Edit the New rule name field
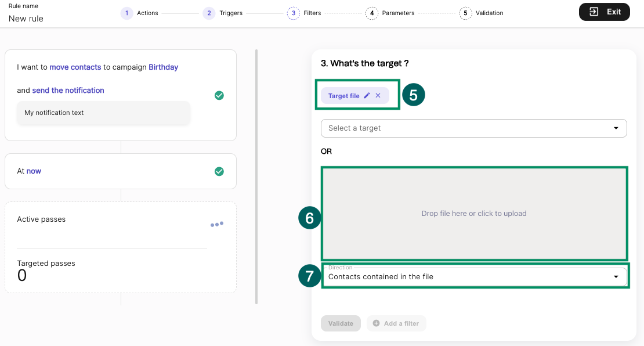Screen dimensions: 644x346 point(26,19)
